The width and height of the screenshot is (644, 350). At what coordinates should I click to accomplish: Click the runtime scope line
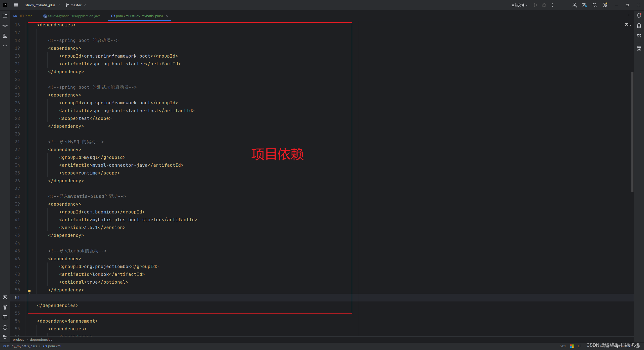[x=89, y=173]
